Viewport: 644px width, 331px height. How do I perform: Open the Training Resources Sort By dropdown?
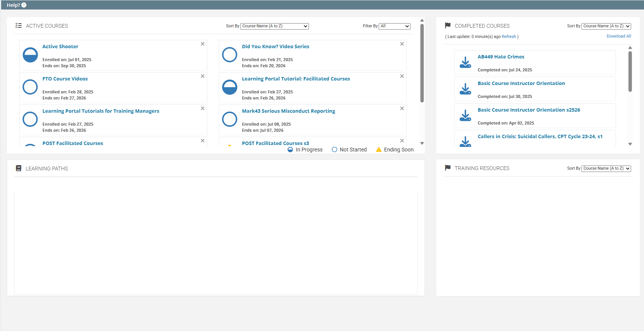606,169
